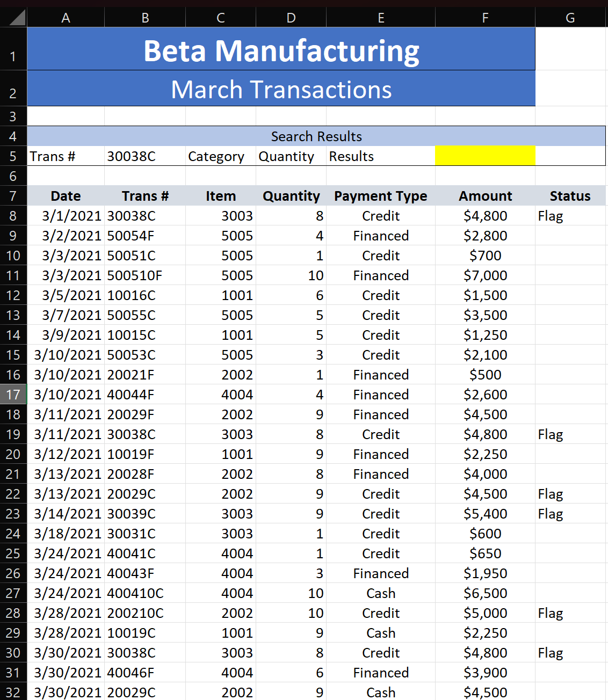Click the Results cell in row 5
The width and height of the screenshot is (608, 700).
point(381,156)
